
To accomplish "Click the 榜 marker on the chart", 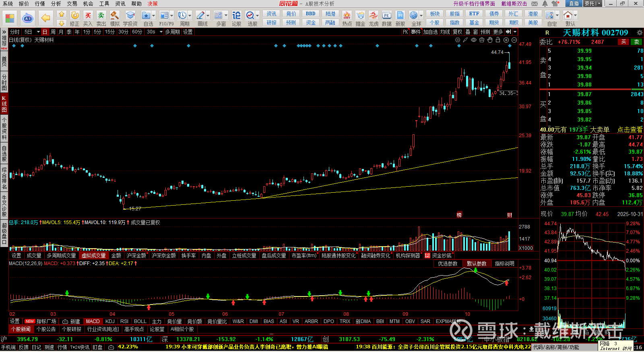I will coord(459,215).
